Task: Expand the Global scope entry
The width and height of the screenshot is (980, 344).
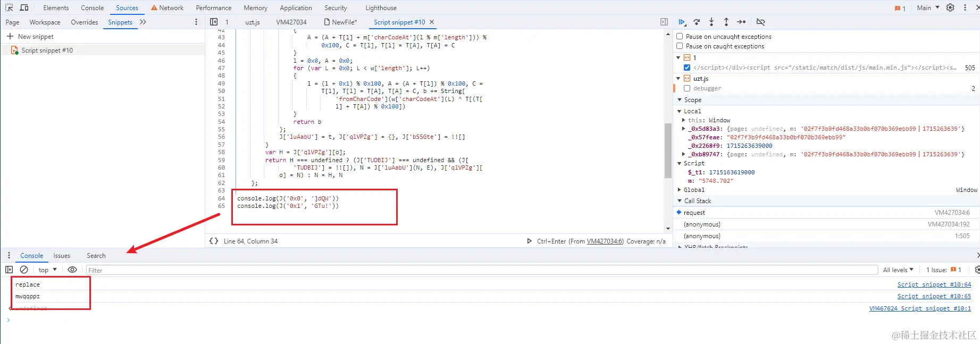Action: pyautogui.click(x=679, y=190)
